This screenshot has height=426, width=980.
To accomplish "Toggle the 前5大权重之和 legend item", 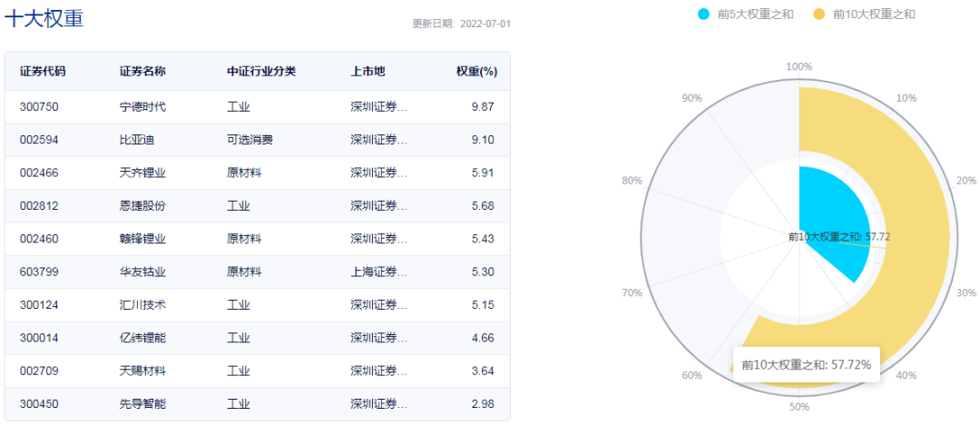I will pyautogui.click(x=746, y=15).
